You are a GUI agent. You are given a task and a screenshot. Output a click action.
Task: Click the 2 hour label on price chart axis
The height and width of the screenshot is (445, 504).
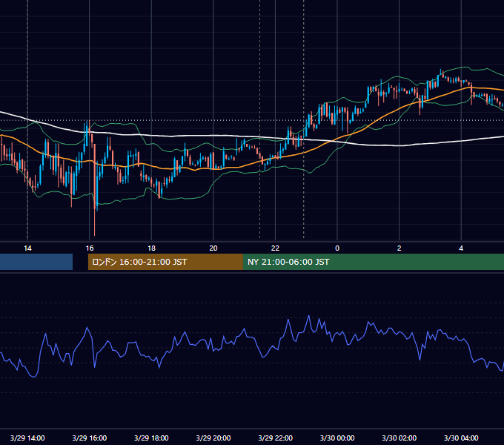(x=399, y=248)
